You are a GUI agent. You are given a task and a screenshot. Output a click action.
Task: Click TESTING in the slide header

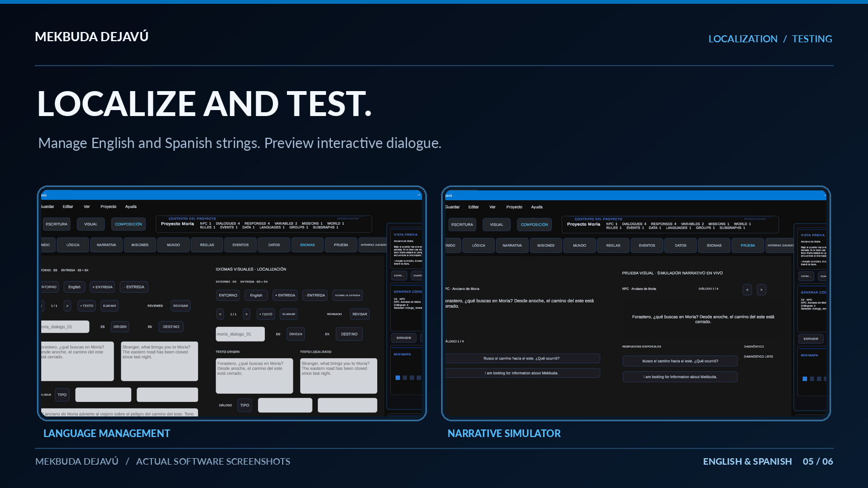(x=812, y=39)
